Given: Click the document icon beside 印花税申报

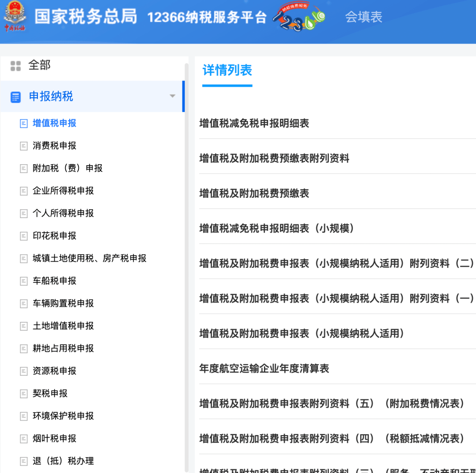Looking at the screenshot, I should [24, 236].
